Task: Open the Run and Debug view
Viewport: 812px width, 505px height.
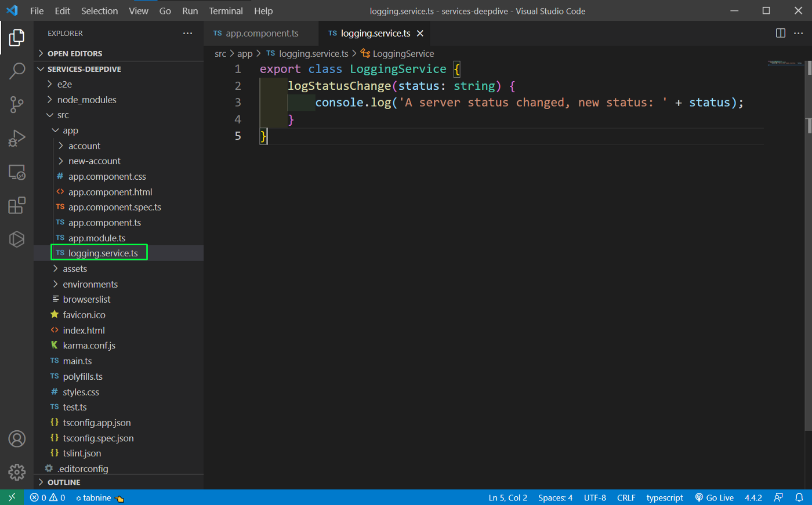Action: click(x=17, y=138)
